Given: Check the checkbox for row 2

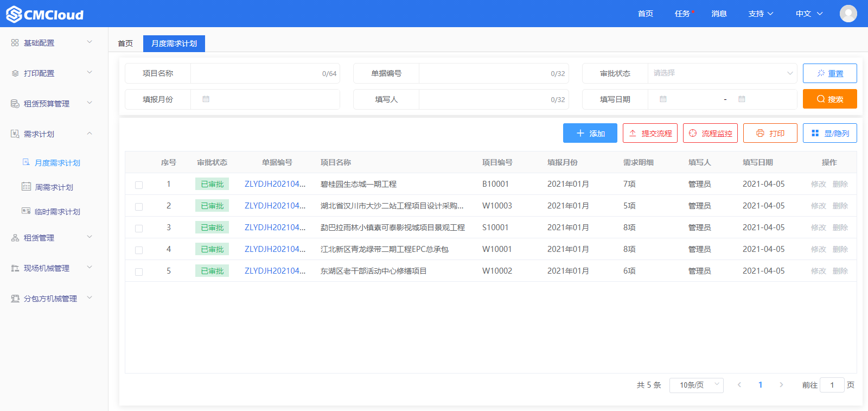Looking at the screenshot, I should [139, 206].
